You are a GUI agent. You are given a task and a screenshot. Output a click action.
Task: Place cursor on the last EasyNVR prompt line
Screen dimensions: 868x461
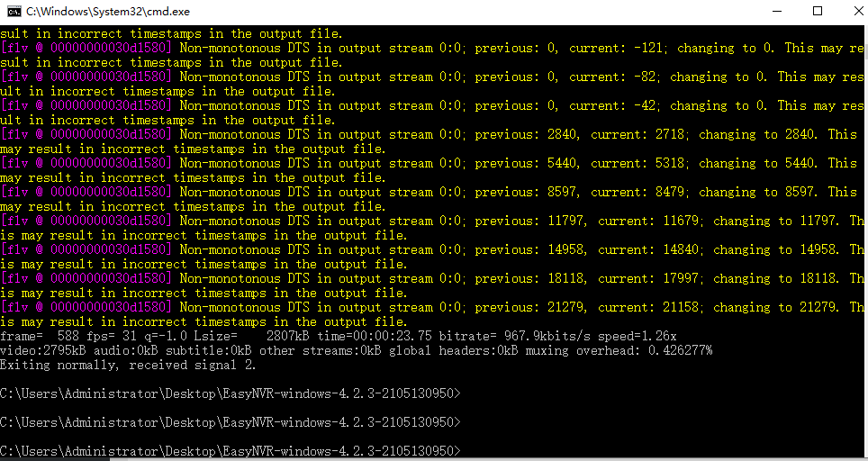click(231, 451)
